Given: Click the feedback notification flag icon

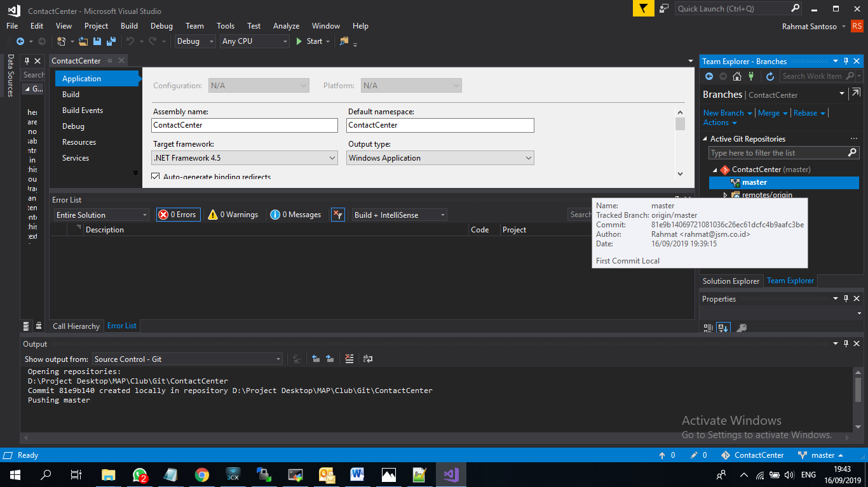Looking at the screenshot, I should click(643, 8).
